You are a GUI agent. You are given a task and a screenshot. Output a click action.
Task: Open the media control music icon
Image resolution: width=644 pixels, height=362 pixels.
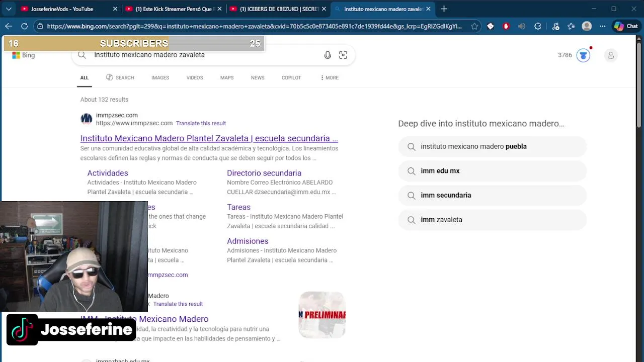tap(555, 26)
